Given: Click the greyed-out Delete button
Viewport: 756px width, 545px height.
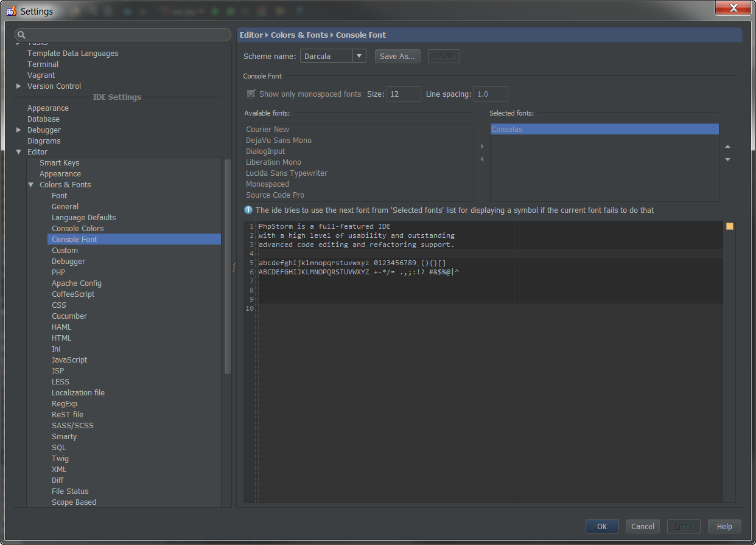Looking at the screenshot, I should pyautogui.click(x=443, y=56).
